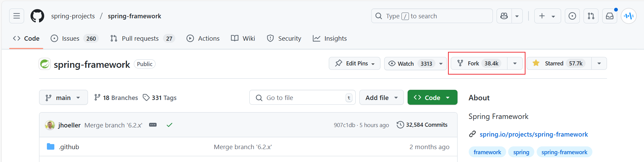Expand the commit message ellipsis
The height and width of the screenshot is (162, 644).
pos(153,125)
